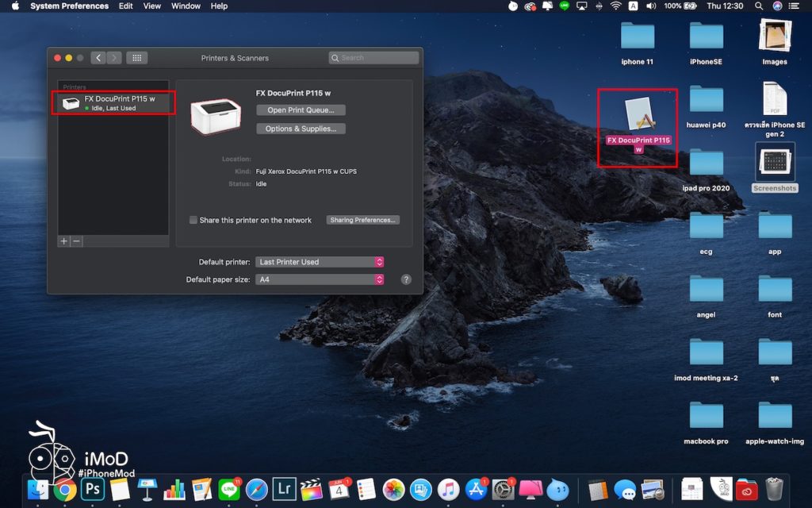Launch Lightroom from the dock
Image resolution: width=812 pixels, height=508 pixels.
283,489
